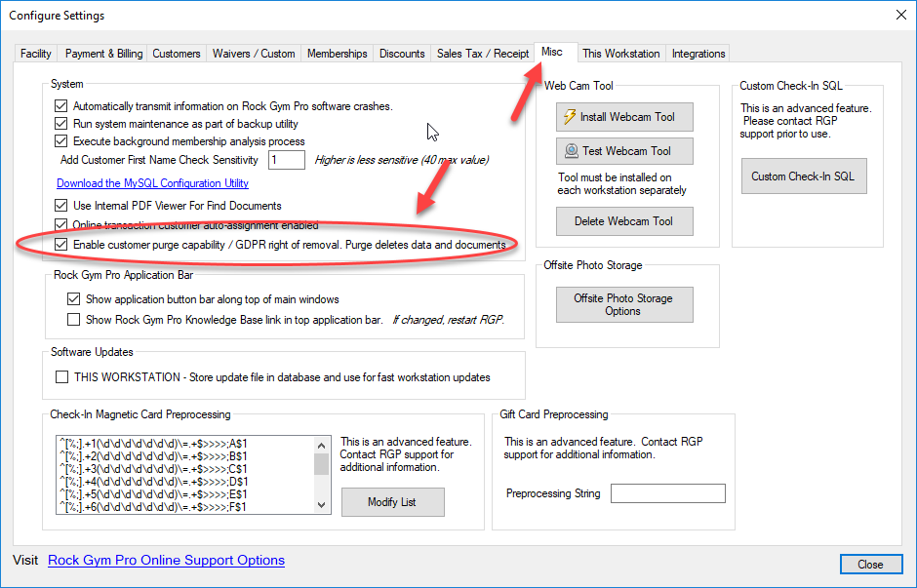This screenshot has width=917, height=588.
Task: Toggle Execute background membership analysis process
Action: point(60,140)
